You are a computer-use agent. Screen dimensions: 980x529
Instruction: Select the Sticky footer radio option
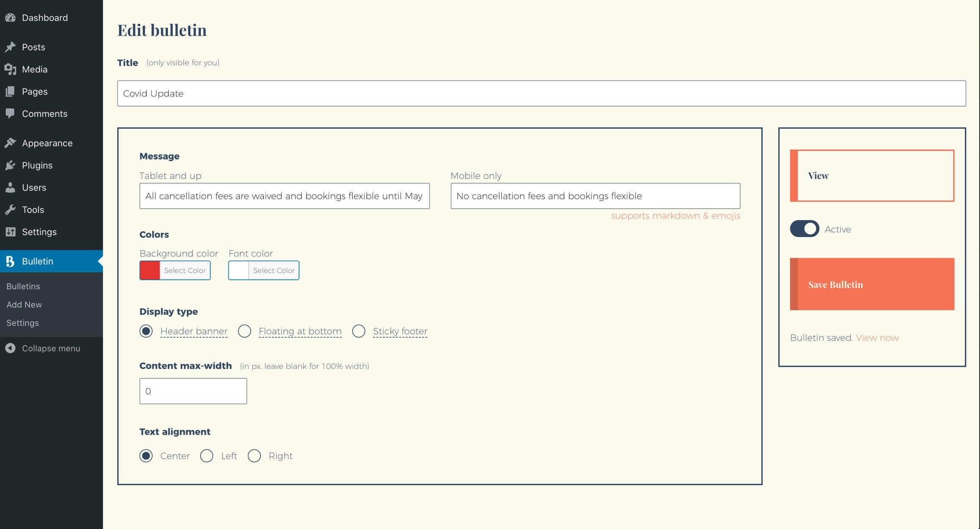359,331
